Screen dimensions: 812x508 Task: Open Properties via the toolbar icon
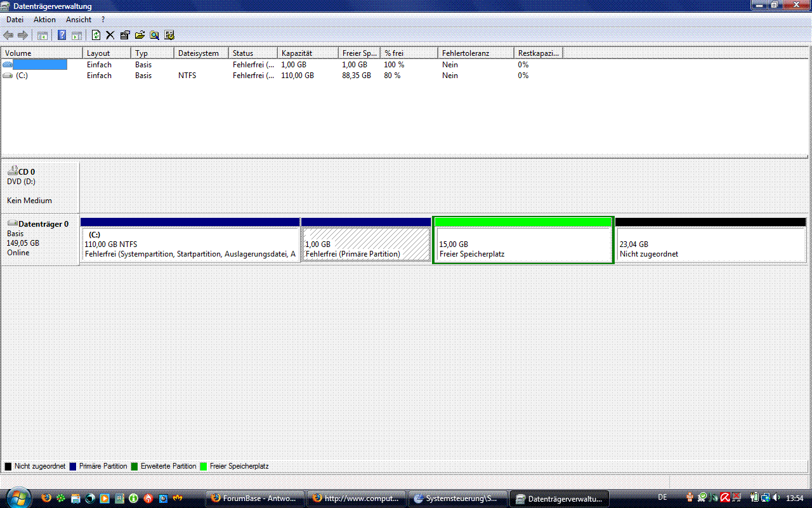[x=125, y=35]
